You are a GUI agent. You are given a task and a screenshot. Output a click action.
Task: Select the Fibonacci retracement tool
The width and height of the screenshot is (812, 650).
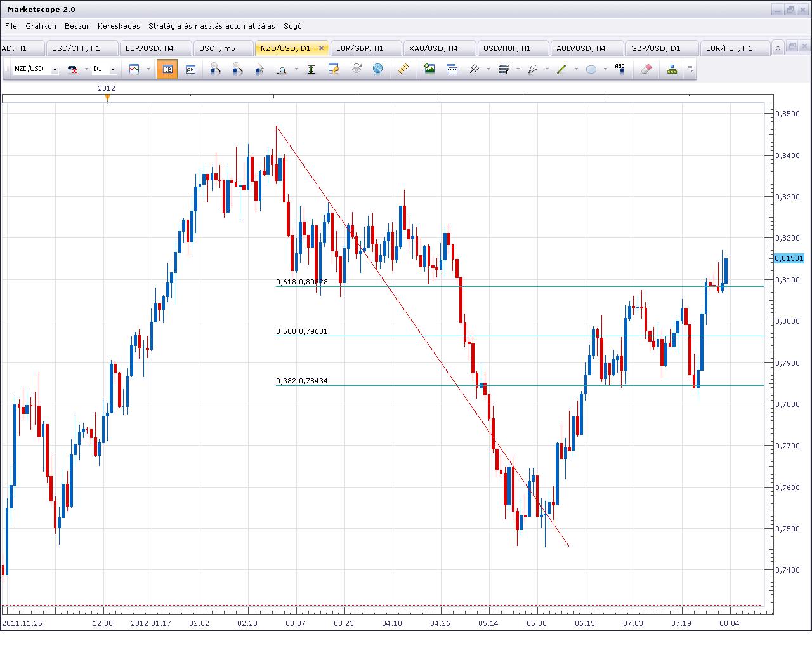tap(504, 69)
